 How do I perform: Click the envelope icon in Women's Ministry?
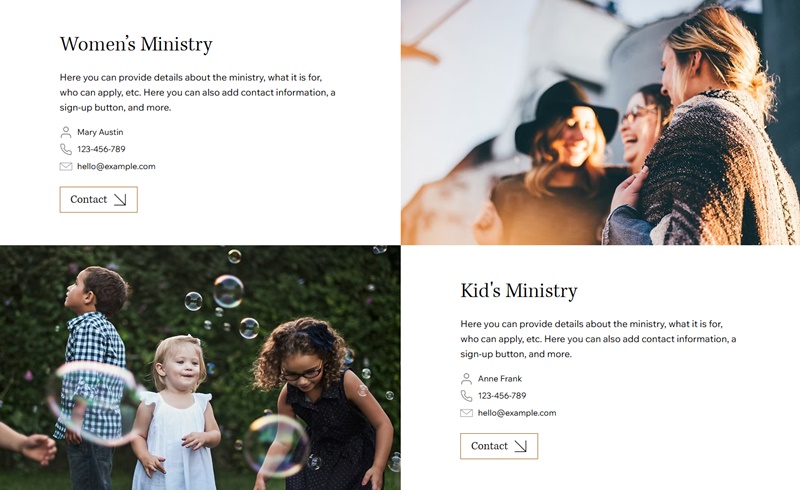coord(66,166)
